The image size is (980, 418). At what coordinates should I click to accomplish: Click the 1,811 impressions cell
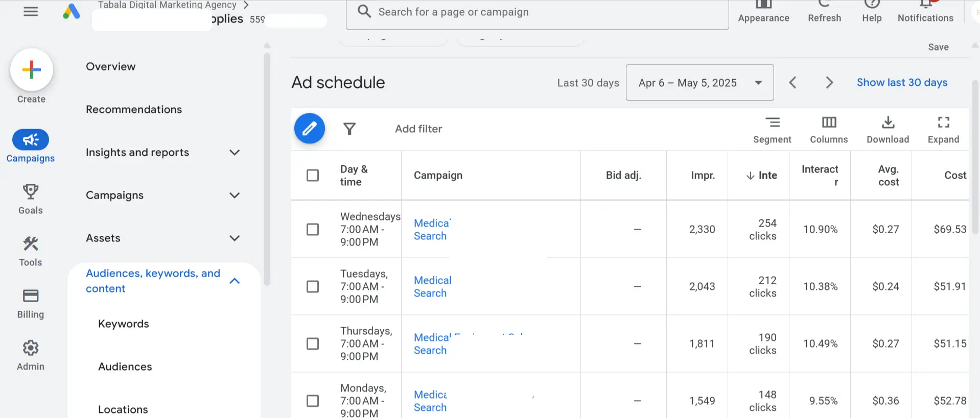[702, 344]
